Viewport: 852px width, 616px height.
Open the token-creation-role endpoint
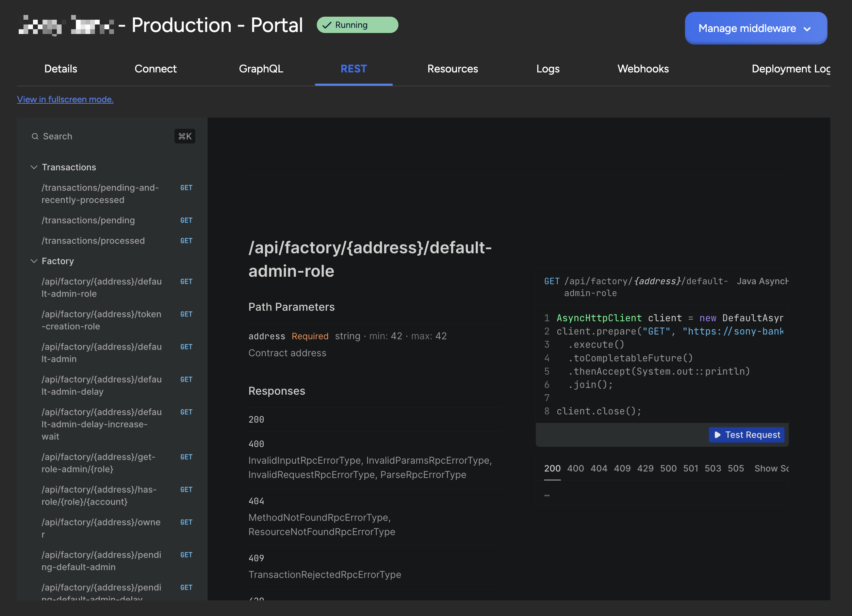(101, 320)
